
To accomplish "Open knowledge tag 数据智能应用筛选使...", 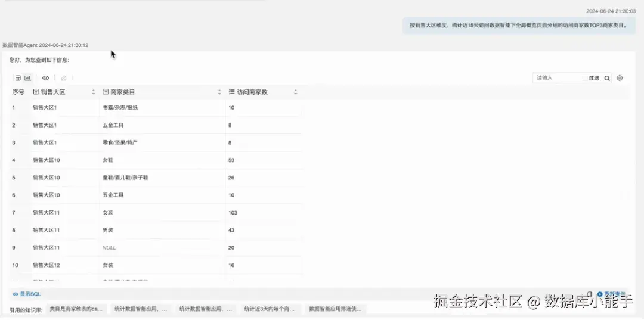I will coord(336,309).
